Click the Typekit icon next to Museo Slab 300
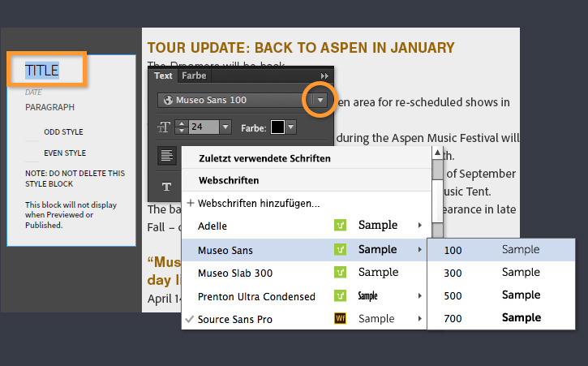Image resolution: width=588 pixels, height=366 pixels. (x=341, y=273)
